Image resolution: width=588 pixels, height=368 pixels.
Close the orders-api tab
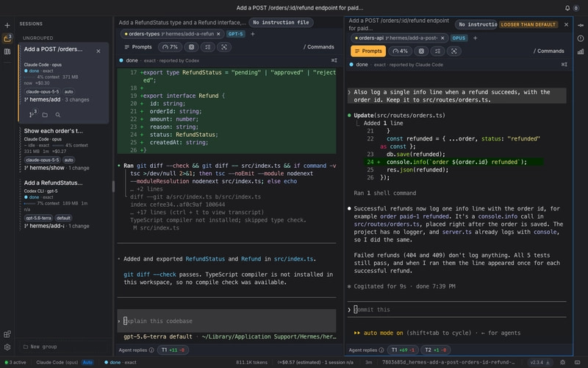[x=442, y=38]
